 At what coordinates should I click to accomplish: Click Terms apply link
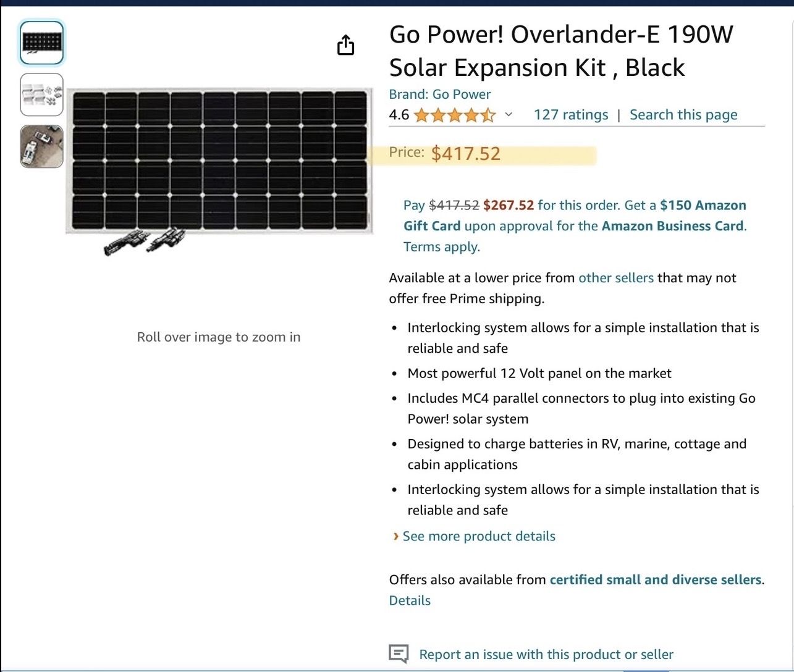tap(442, 246)
